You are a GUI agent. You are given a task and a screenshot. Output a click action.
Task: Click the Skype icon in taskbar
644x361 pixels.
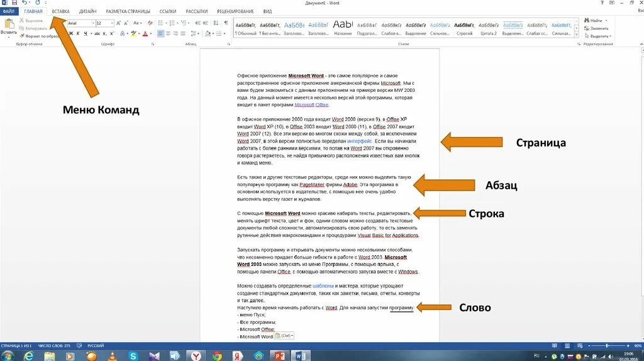point(133,356)
